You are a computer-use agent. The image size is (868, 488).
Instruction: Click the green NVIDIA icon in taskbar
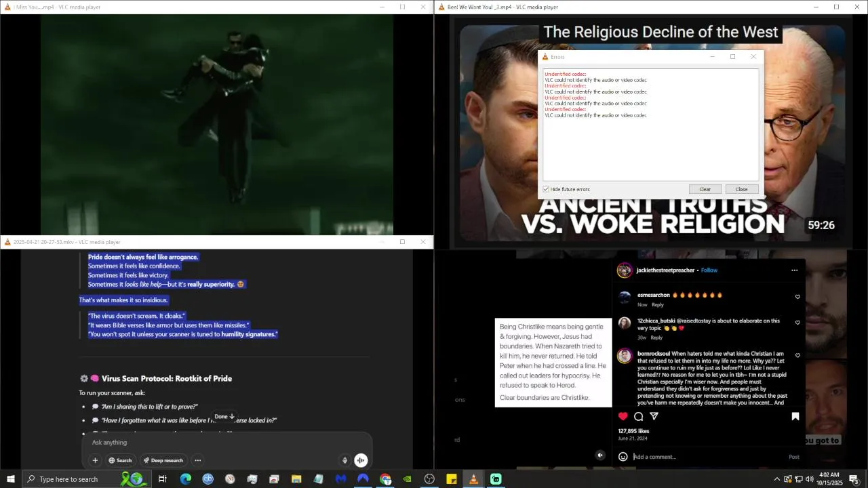click(x=407, y=479)
